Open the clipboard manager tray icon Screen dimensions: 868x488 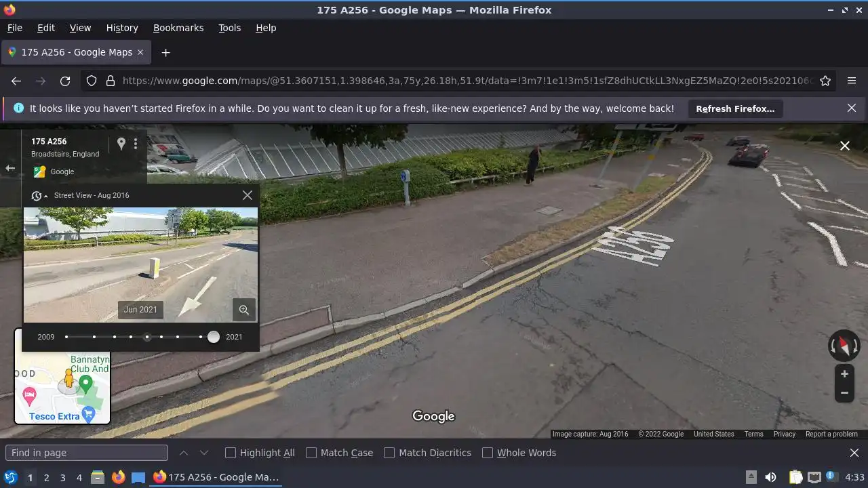[795, 477]
